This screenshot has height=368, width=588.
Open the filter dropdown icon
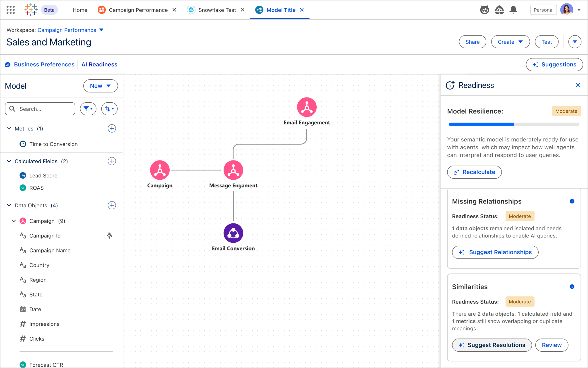tap(88, 109)
